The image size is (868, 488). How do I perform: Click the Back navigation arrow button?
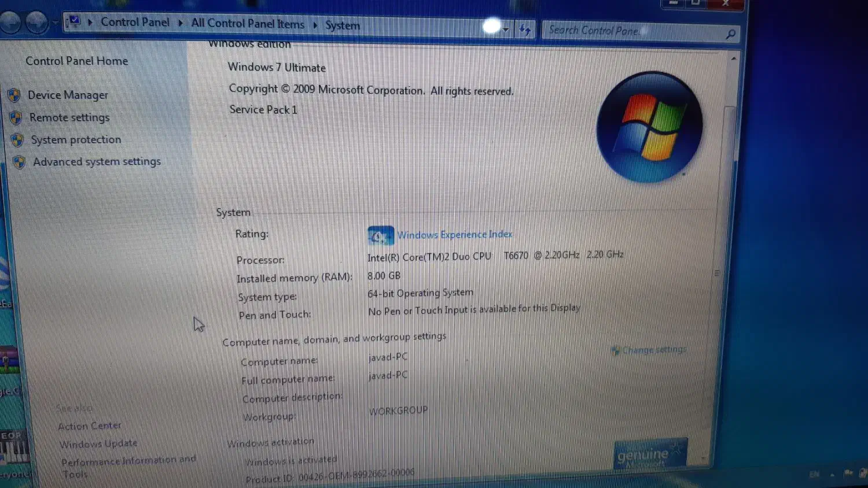(x=10, y=23)
